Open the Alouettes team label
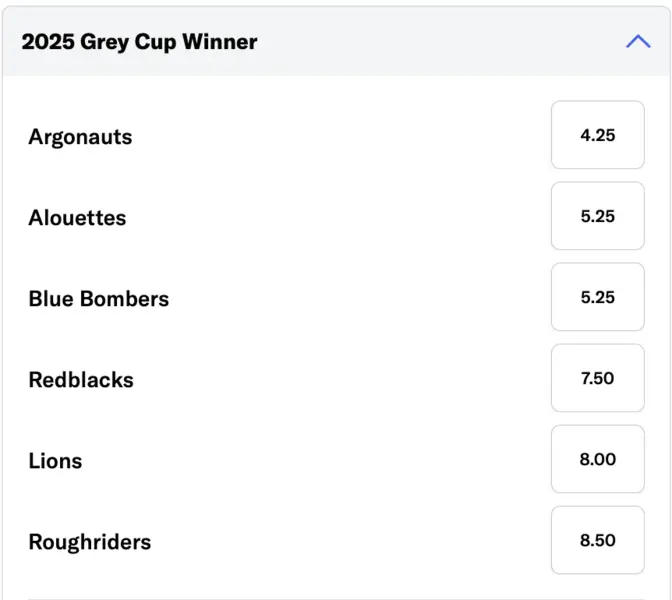672x600 pixels. (77, 218)
